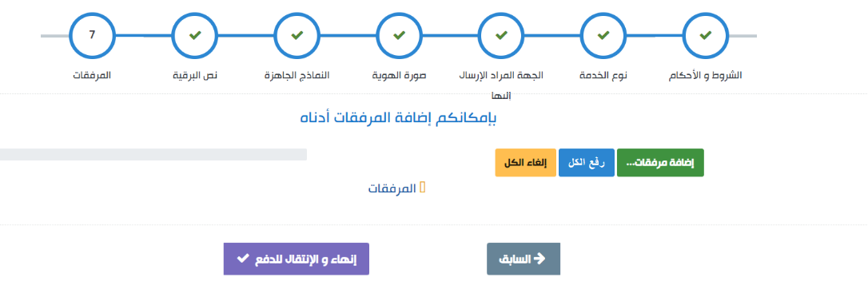The image size is (868, 289).
Task: Click the صورة الهوية step label
Action: [399, 74]
